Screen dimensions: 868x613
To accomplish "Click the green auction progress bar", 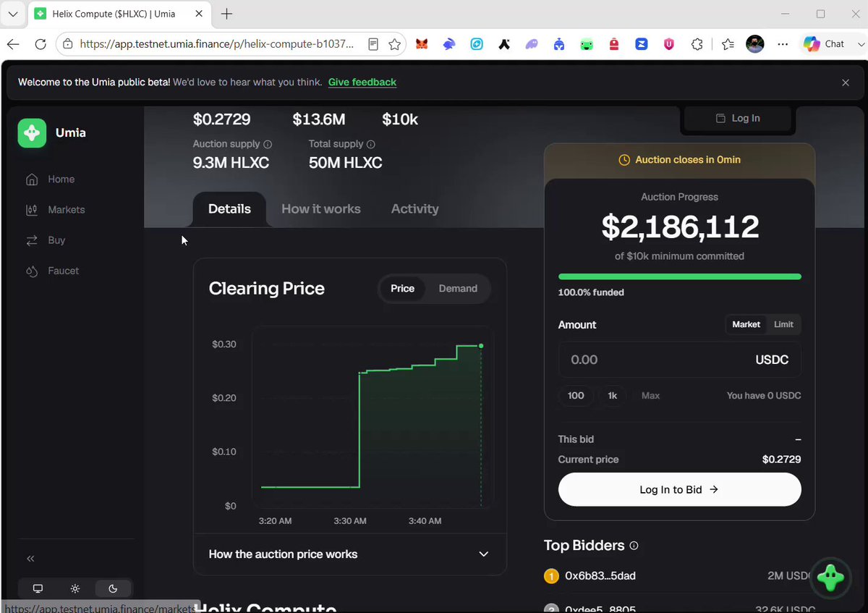I will pos(679,276).
